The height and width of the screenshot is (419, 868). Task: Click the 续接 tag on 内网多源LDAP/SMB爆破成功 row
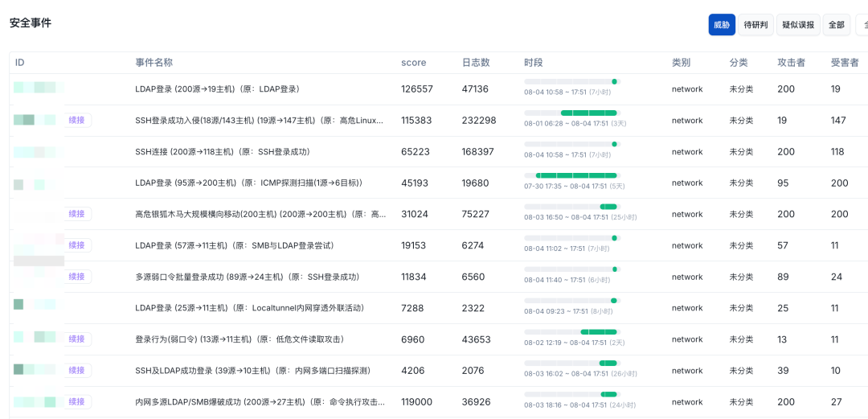[77, 402]
